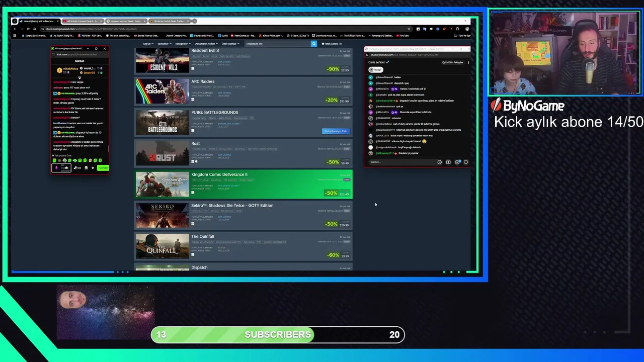Open Dispatch title link

(x=199, y=267)
